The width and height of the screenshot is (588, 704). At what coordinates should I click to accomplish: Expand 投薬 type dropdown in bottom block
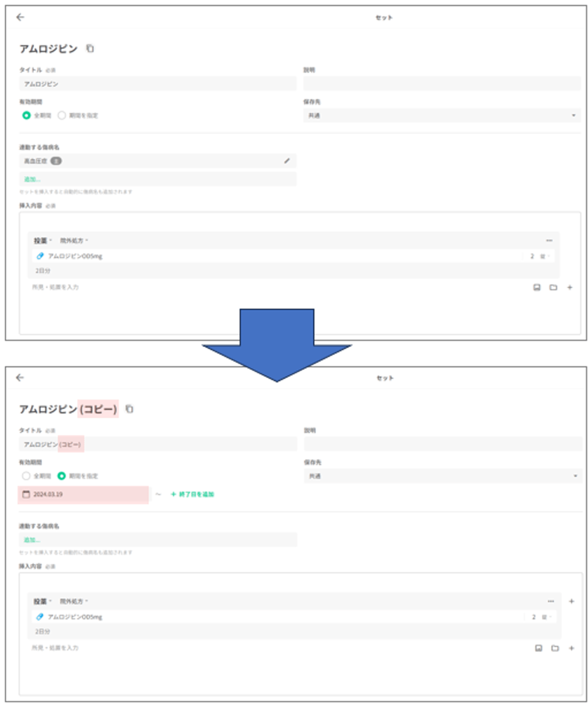[x=42, y=601]
